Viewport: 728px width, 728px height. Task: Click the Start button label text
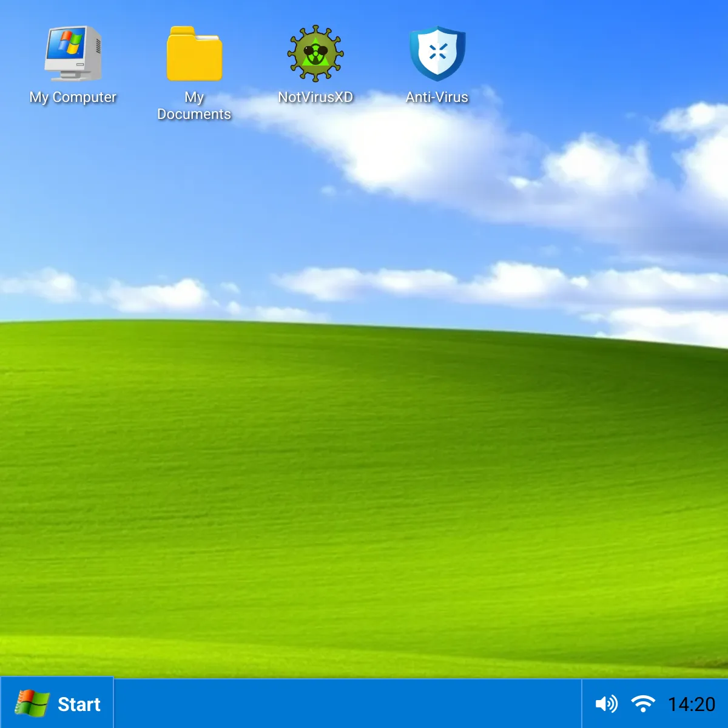coord(79,704)
